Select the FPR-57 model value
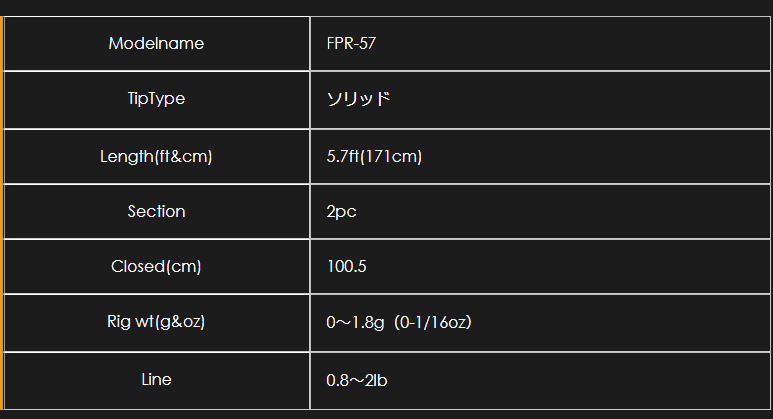The image size is (773, 419). click(x=351, y=43)
